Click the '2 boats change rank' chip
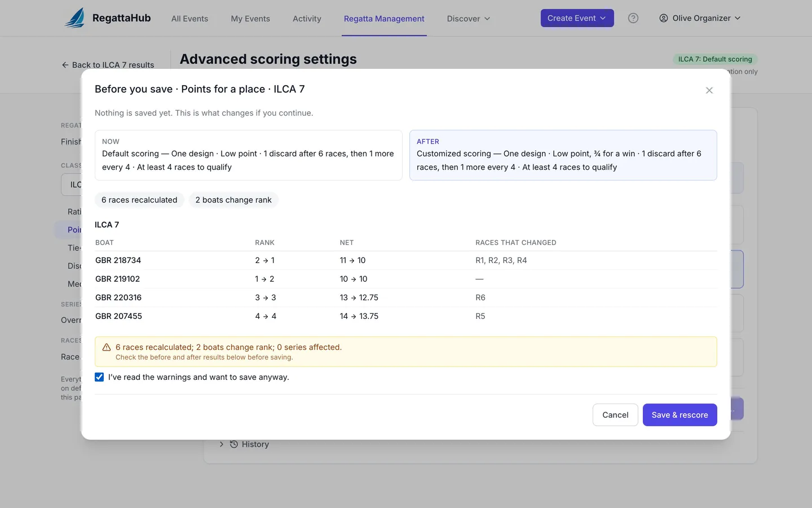The image size is (812, 508). (233, 200)
